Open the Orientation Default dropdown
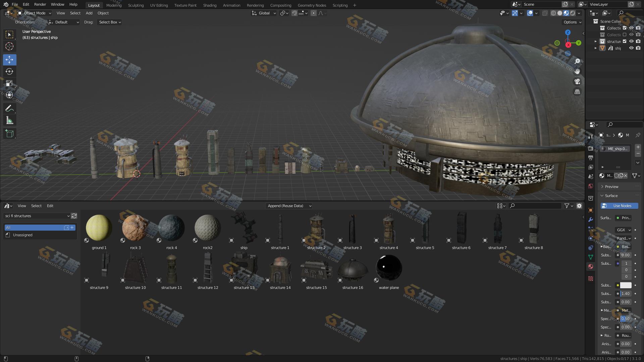Screen dimensions: 644x362 click(x=64, y=22)
